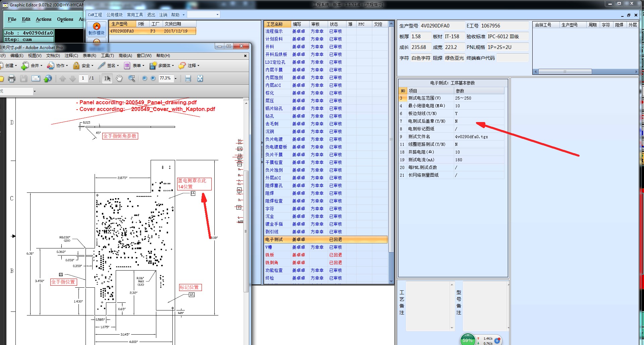Click the 合并 combine files icon
This screenshot has height=345, width=644.
[x=25, y=66]
